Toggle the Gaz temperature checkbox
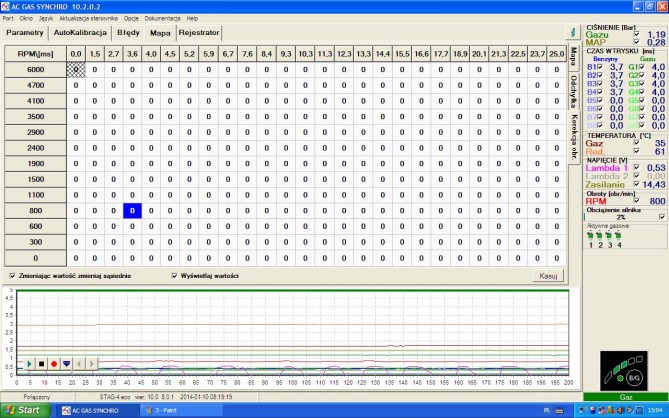This screenshot has height=418, width=669. pos(637,143)
